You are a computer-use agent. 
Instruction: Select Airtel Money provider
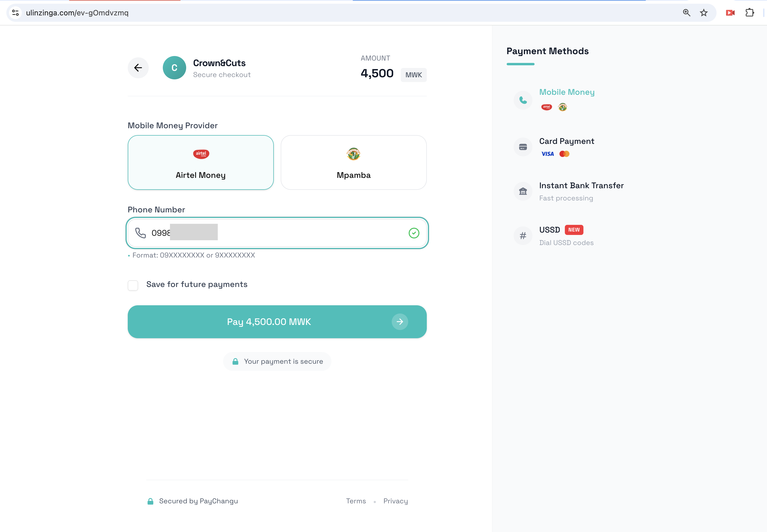(201, 162)
